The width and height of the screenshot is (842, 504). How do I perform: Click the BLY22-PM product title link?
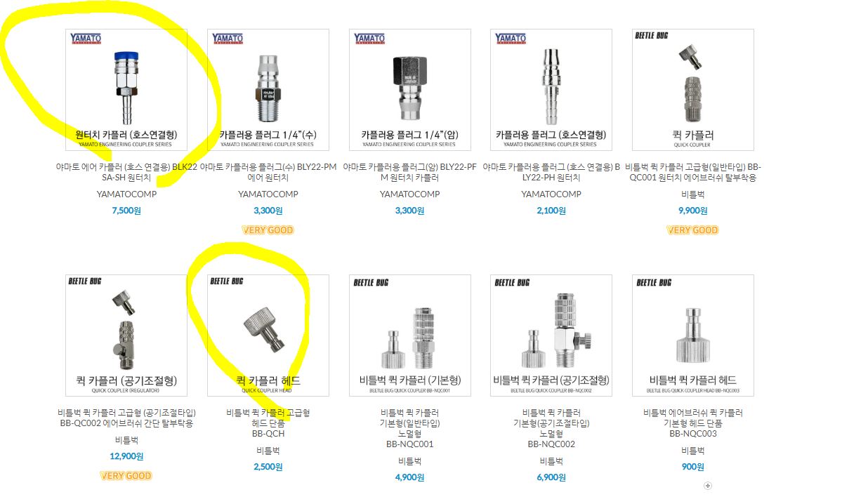(x=268, y=172)
